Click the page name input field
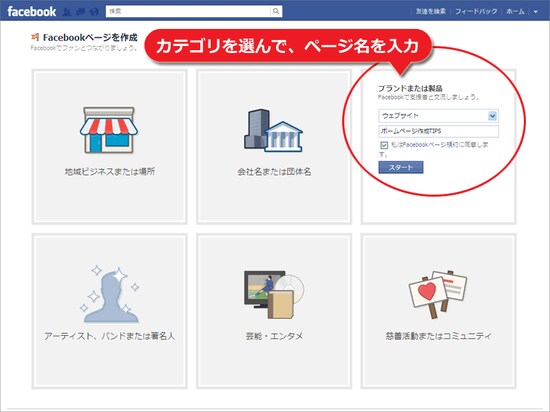Image resolution: width=550 pixels, height=412 pixels. coord(438,131)
